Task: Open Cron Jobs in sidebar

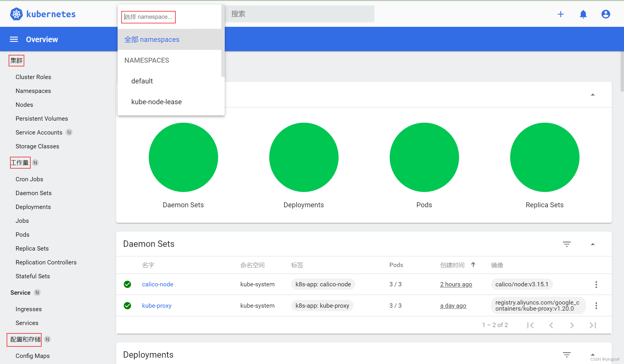Action: click(29, 179)
